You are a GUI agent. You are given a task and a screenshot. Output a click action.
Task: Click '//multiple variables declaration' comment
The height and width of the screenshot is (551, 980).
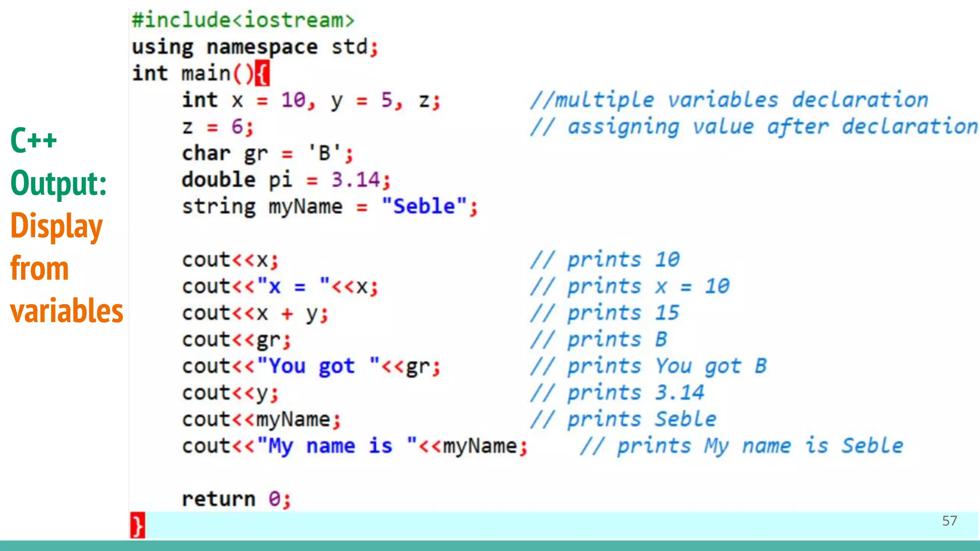pos(729,100)
